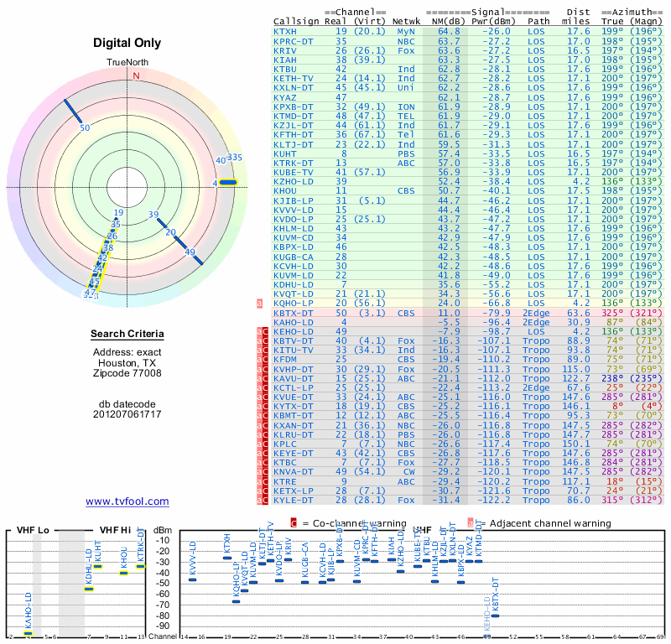
Task: Click the KBTX-DT bar in the UHF spectrum chart
Action: [495, 615]
